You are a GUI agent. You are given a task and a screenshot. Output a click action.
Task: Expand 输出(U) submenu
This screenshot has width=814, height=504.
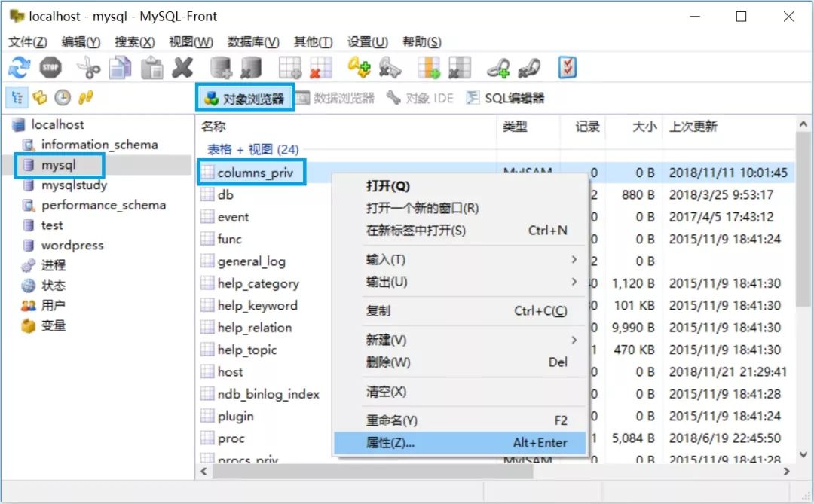pos(460,282)
